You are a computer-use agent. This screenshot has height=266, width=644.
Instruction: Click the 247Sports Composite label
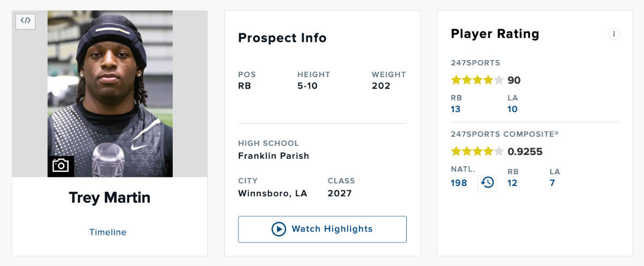[505, 134]
